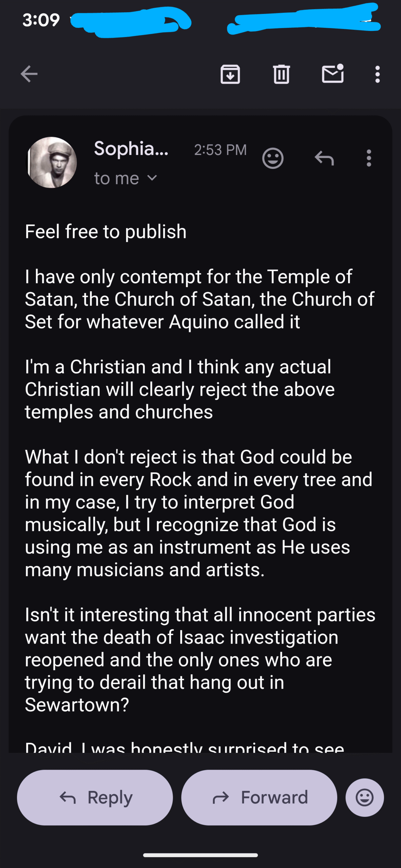Image resolution: width=401 pixels, height=868 pixels.
Task: Open the top toolbar overflow menu
Action: (x=377, y=74)
